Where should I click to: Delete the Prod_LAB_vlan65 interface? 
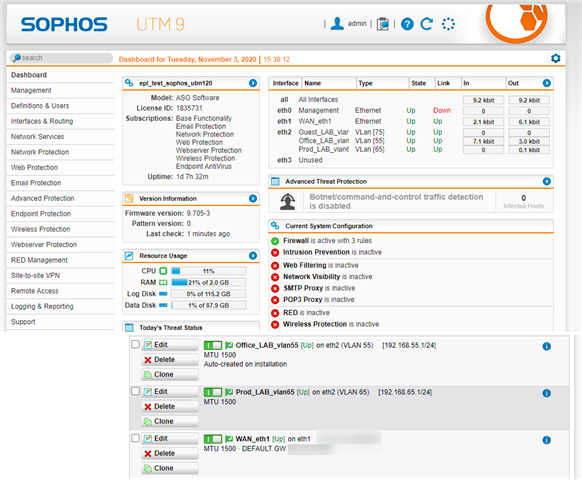coord(170,406)
